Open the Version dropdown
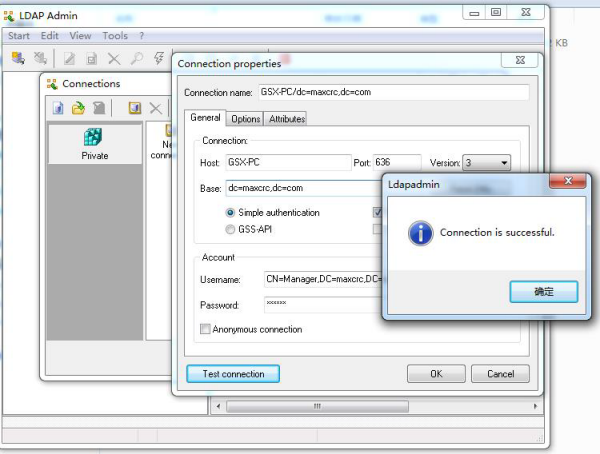 (501, 163)
